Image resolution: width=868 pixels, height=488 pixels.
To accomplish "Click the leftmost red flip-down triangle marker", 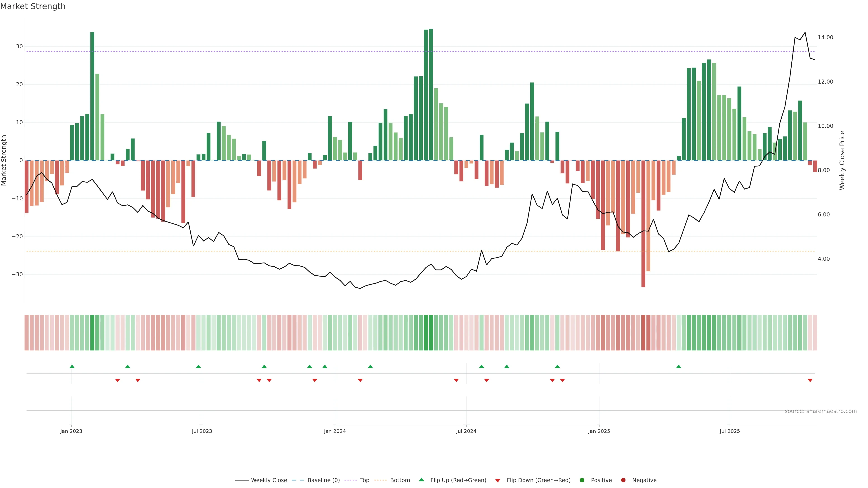I will (x=117, y=380).
